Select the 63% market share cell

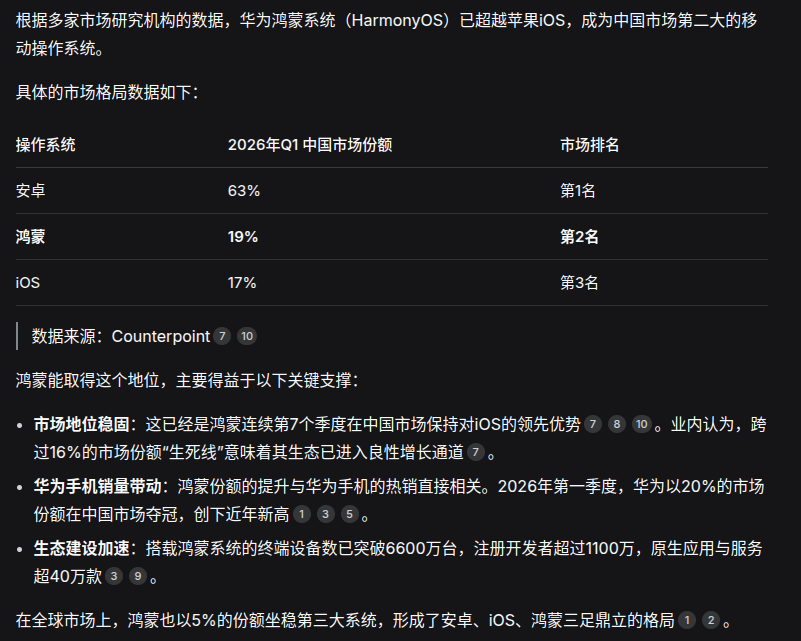point(244,191)
